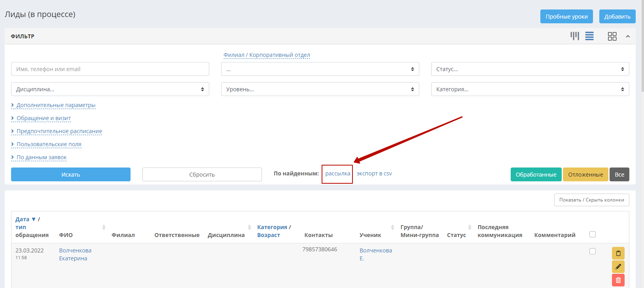Screen dimensions: 644x288
Task: Open the Категория dropdown
Action: click(x=530, y=89)
